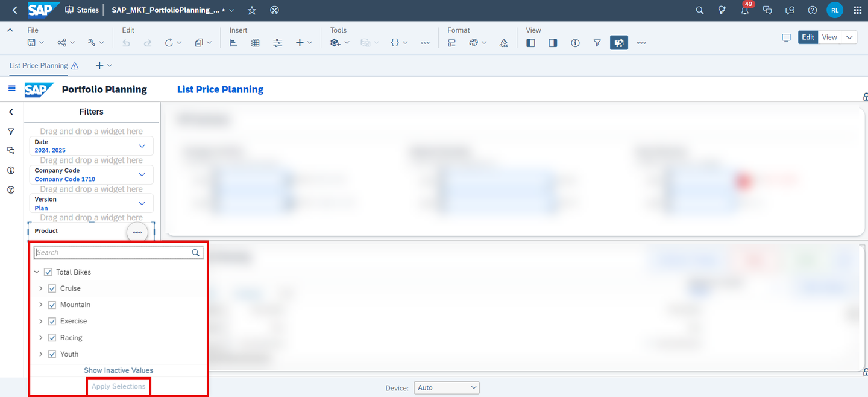Toggle the left side panel view icon
The height and width of the screenshot is (397, 868).
coord(530,43)
